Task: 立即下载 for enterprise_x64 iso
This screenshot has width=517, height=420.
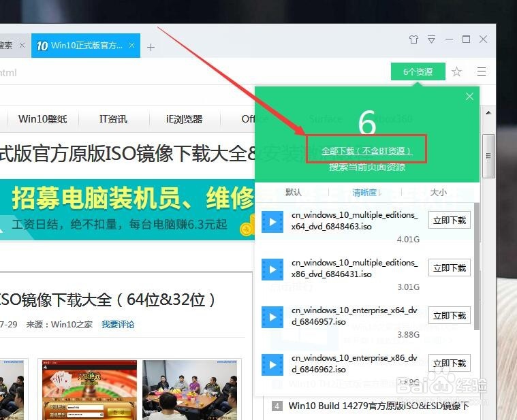Action: [x=450, y=316]
